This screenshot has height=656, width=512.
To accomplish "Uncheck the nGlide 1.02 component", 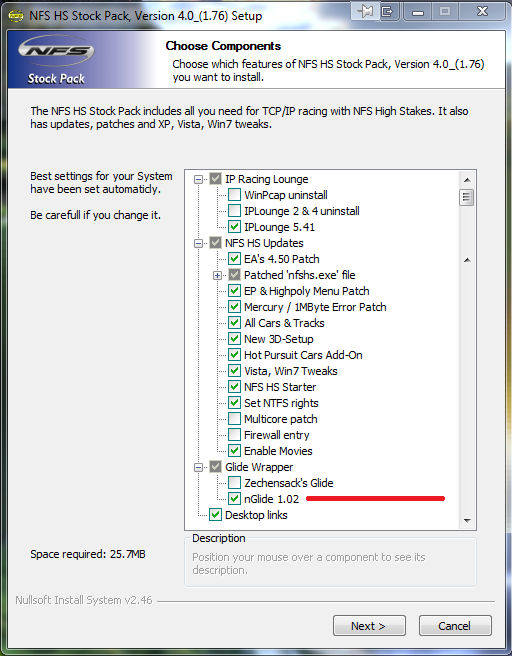I will pyautogui.click(x=234, y=499).
